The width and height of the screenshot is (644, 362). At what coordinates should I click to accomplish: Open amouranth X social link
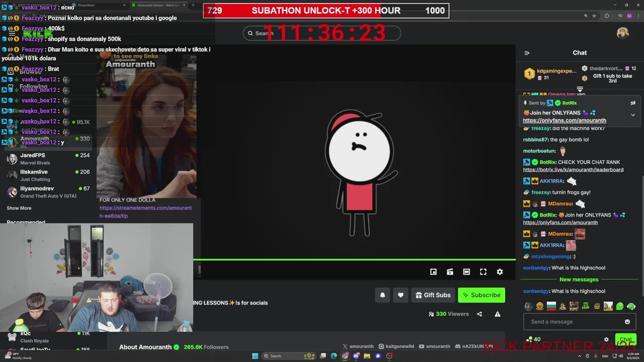(358, 346)
